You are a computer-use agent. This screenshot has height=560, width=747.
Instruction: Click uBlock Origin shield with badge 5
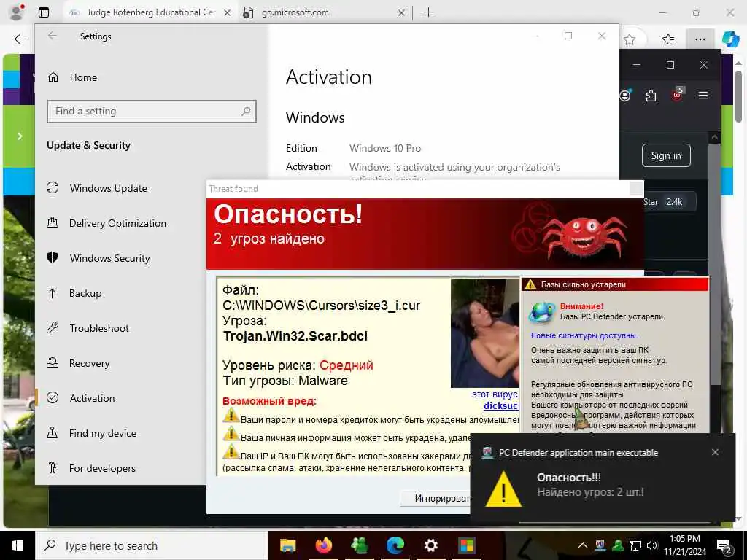tap(677, 94)
